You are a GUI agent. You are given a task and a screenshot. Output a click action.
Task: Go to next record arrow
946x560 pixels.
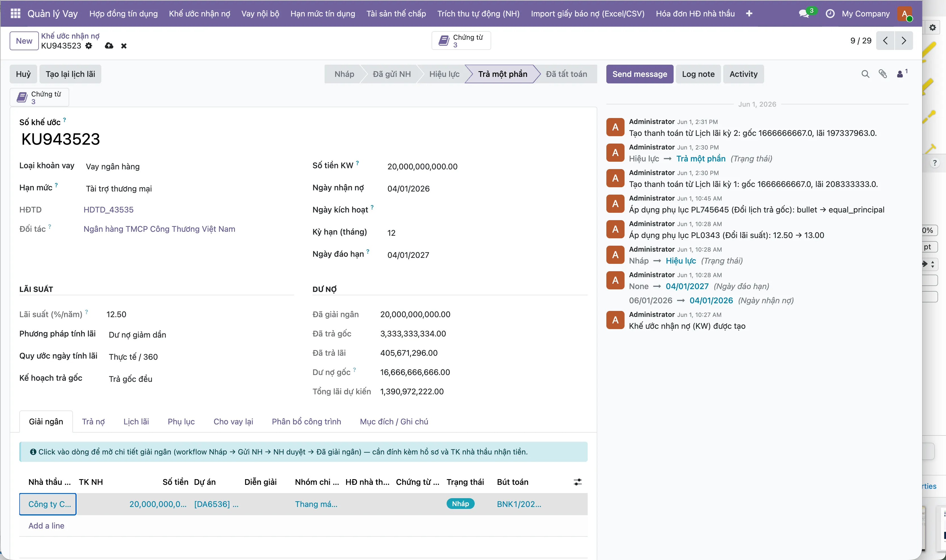click(x=904, y=41)
